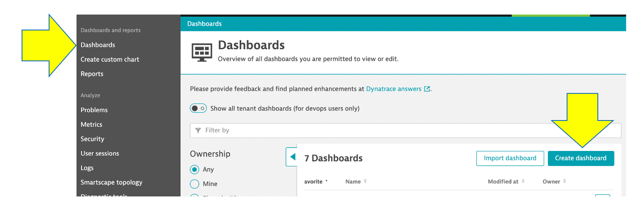Sort by Favorite column arrow
The image size is (644, 221).
pos(326,181)
